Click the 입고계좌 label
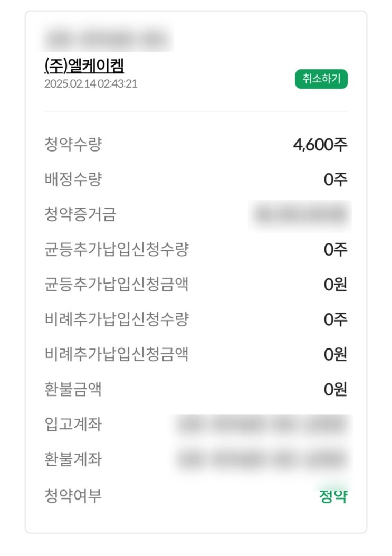This screenshot has height=556, width=392. coord(73,424)
